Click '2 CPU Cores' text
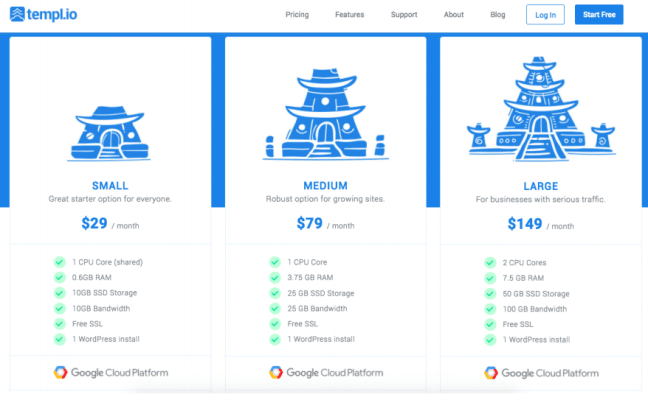Viewport: 648px width, 400px height. (x=524, y=262)
